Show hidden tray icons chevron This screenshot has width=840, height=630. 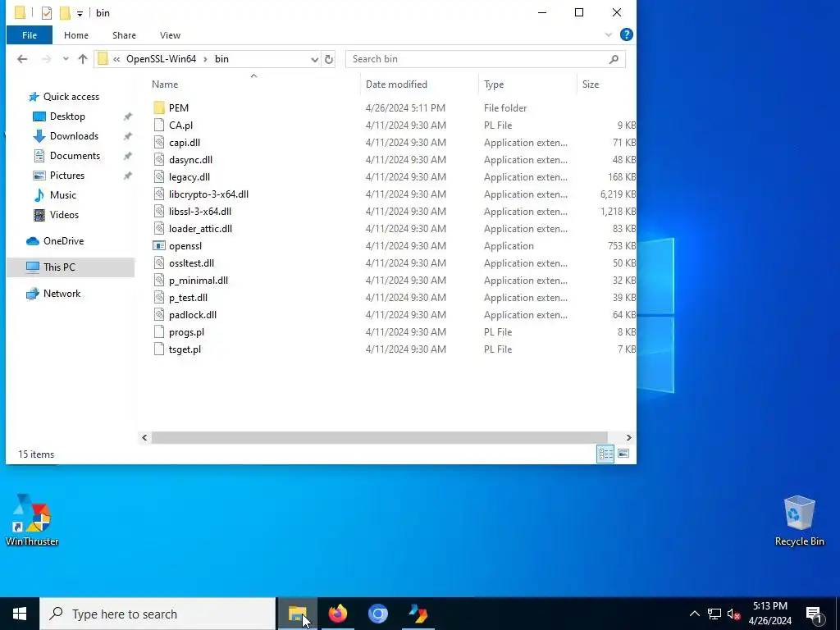pyautogui.click(x=694, y=614)
